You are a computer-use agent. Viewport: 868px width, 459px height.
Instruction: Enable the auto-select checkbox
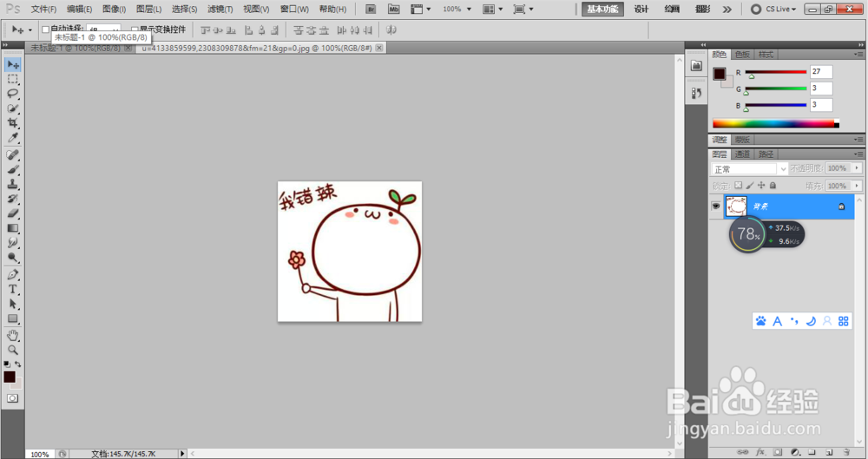[45, 30]
